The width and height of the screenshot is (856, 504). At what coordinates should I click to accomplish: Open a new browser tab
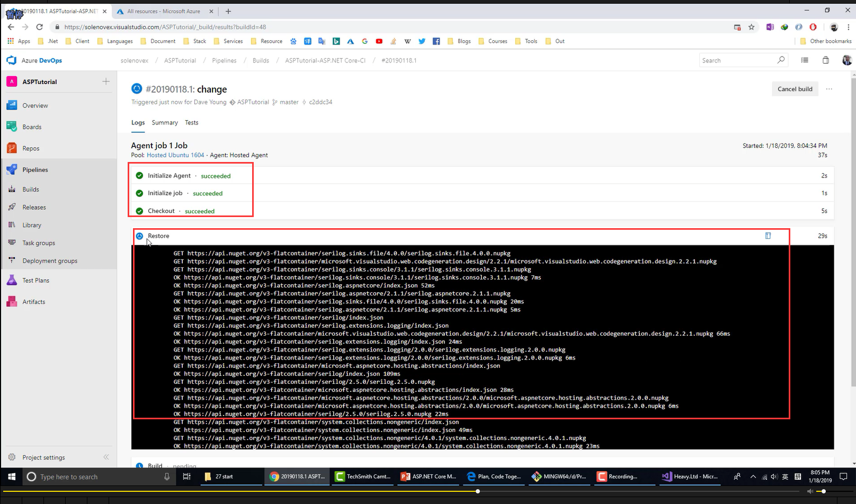[x=228, y=11]
